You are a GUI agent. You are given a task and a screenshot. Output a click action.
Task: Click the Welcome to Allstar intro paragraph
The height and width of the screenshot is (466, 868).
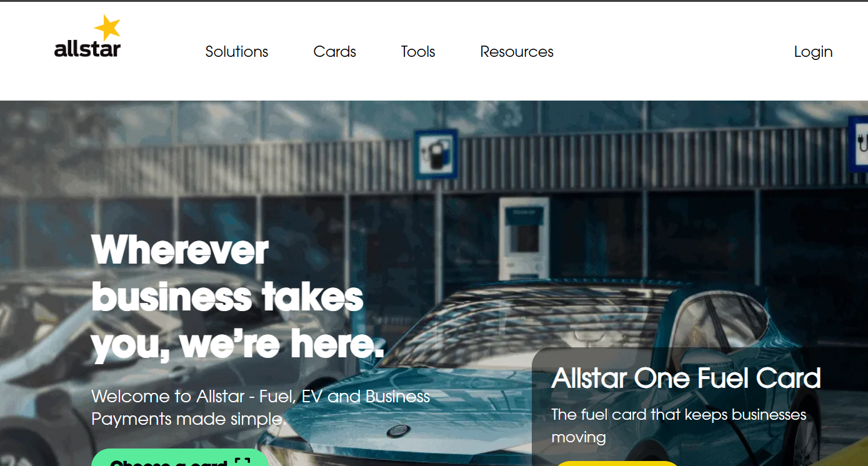tap(261, 407)
